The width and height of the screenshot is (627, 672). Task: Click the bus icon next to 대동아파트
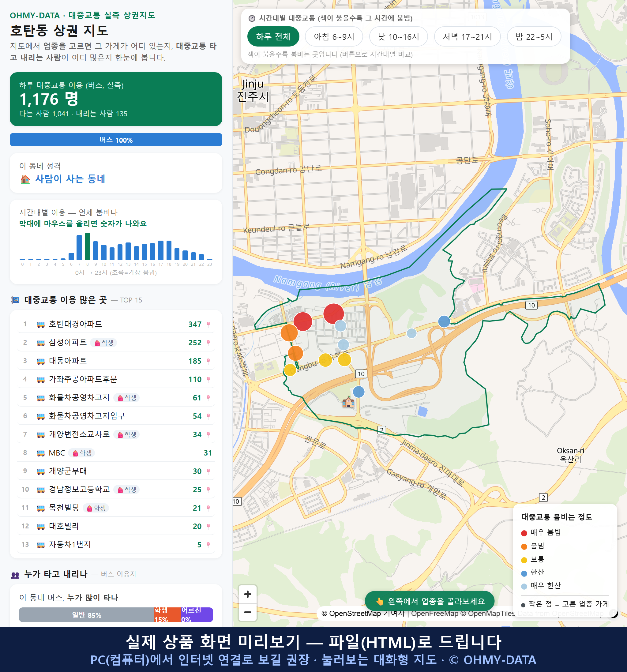coord(40,361)
